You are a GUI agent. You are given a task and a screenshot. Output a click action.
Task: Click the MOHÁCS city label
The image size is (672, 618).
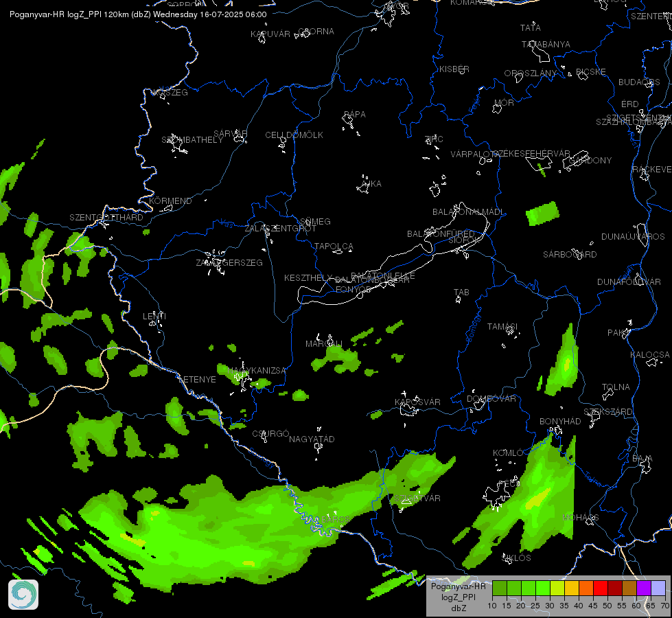581,517
